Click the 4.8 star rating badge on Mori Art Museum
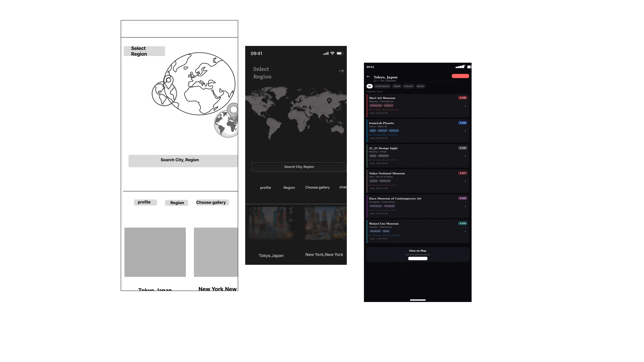The width and height of the screenshot is (644, 362). click(x=463, y=98)
